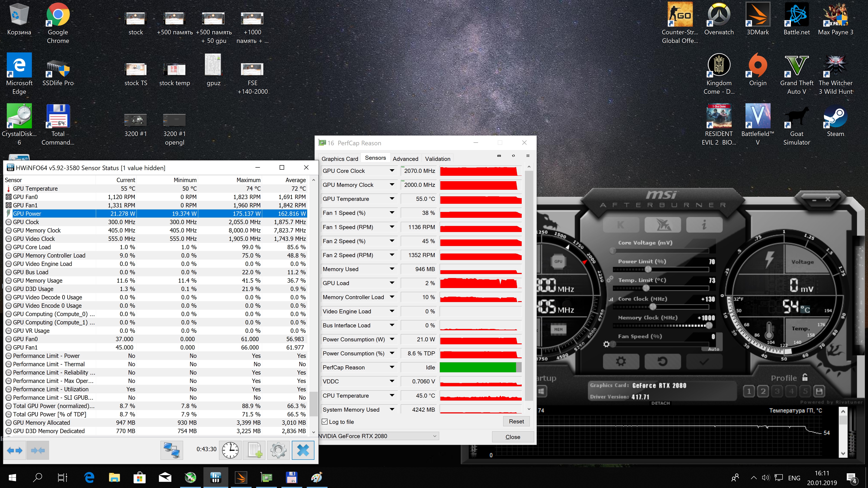Click HWiNFO reset clock icon
Screen dimensions: 868x488
click(x=230, y=450)
